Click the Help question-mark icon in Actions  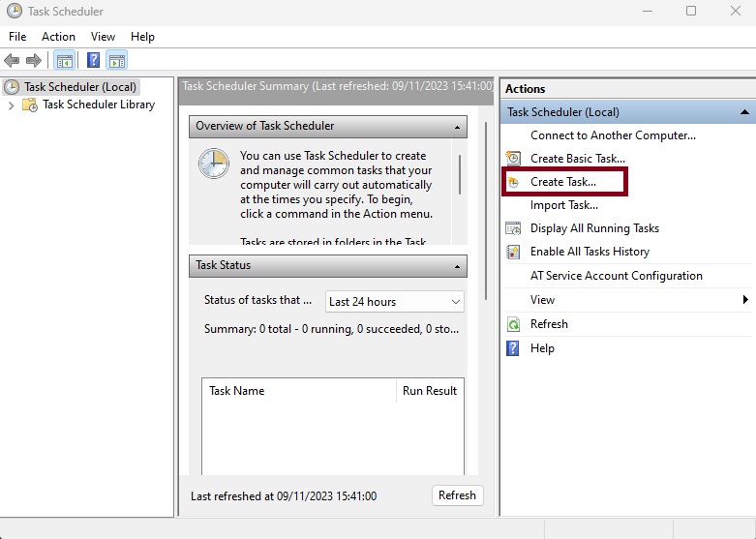pos(513,348)
